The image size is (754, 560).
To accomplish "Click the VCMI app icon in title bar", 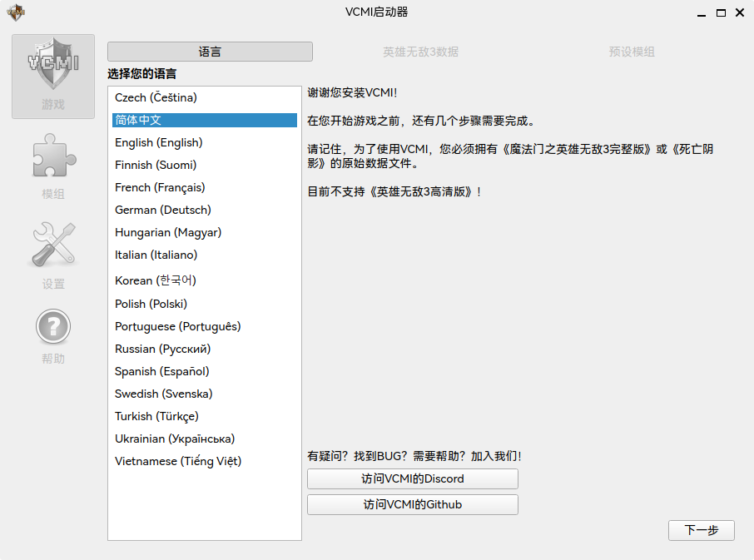I will (16, 12).
